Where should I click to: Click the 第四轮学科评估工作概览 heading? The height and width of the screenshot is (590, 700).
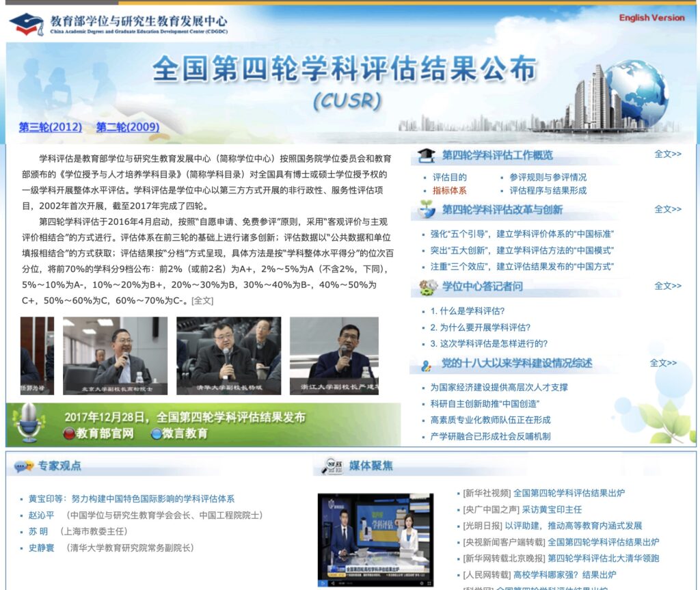tap(498, 155)
